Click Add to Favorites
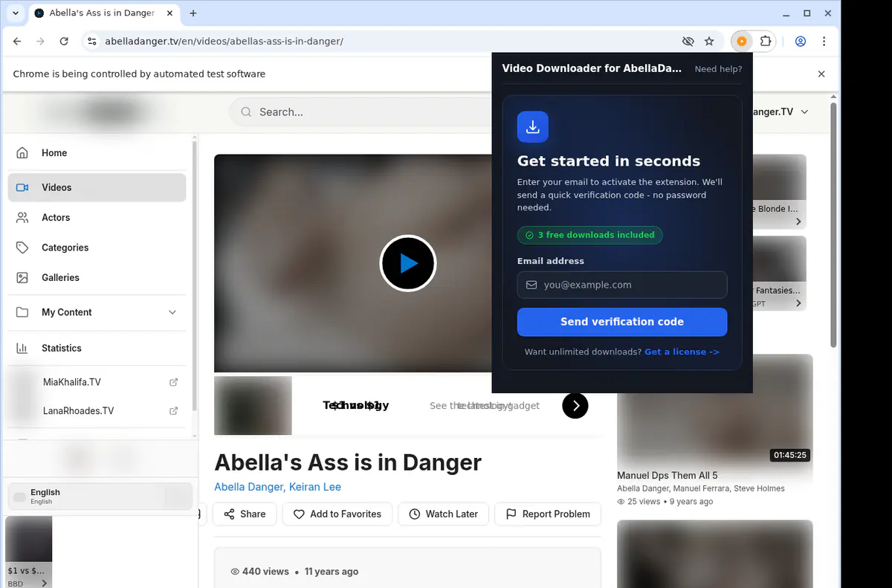 337,514
